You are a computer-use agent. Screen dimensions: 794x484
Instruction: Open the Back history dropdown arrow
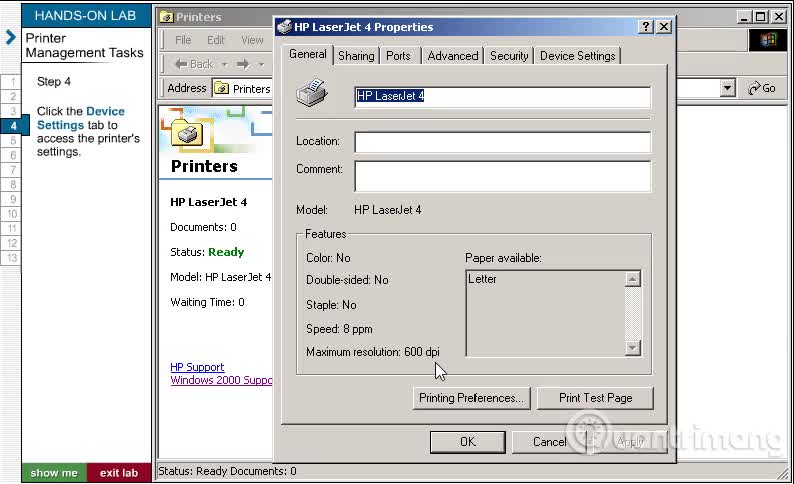coord(224,65)
